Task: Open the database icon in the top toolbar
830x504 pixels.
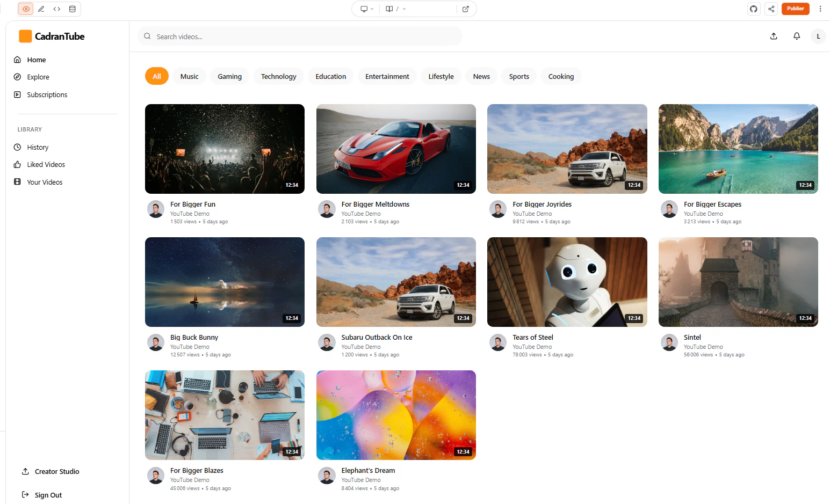Action: (73, 9)
